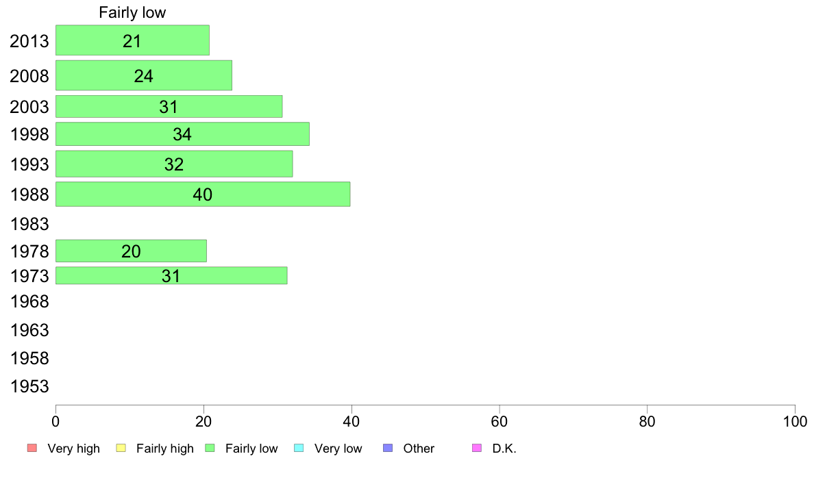This screenshot has width=814, height=504.
Task: Click the yellow Fairly high legend swatch
Action: [121, 448]
